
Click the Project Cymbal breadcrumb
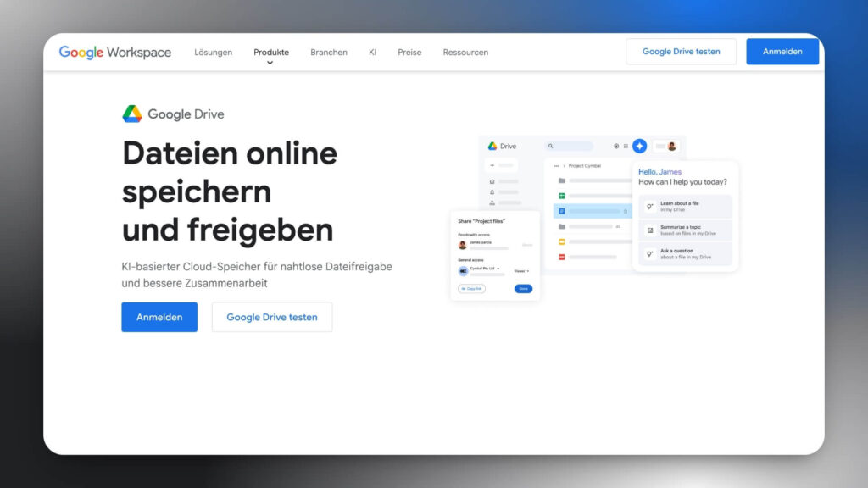click(x=585, y=165)
